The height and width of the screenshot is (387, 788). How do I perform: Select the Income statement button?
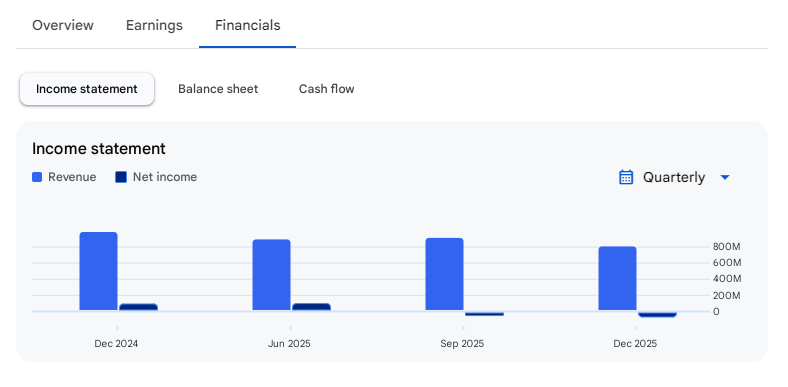tap(86, 89)
